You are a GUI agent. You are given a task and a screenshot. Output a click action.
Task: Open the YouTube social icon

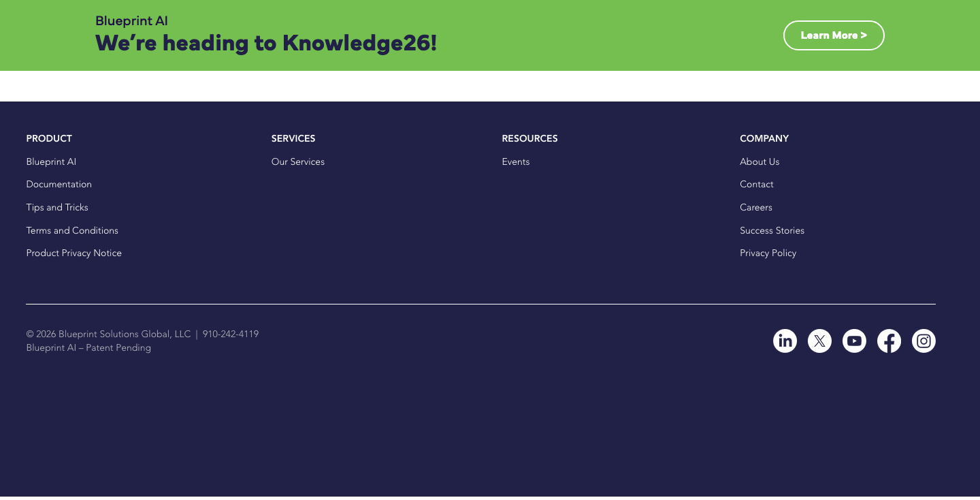click(x=854, y=341)
